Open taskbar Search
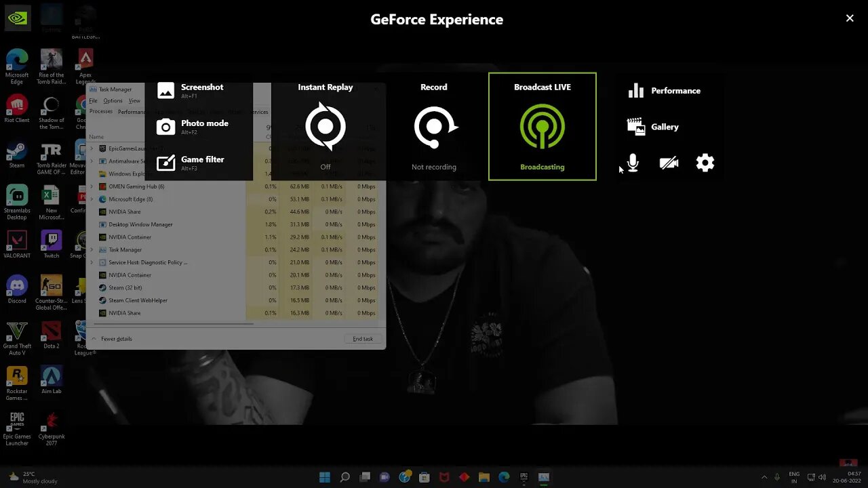868x488 pixels. click(x=344, y=477)
